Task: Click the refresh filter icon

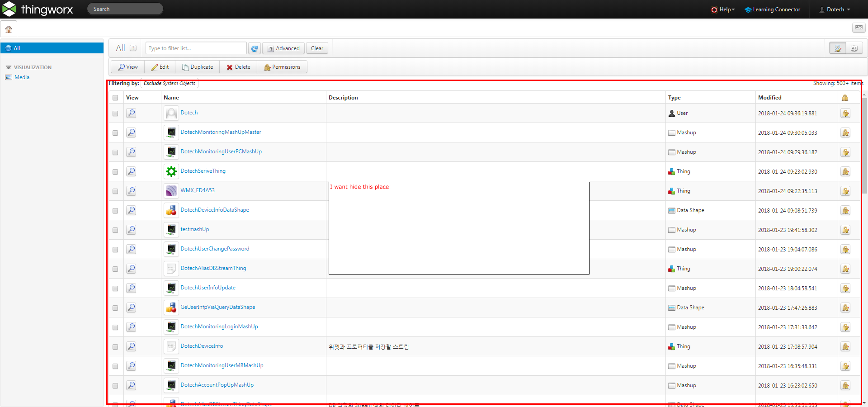Action: pyautogui.click(x=255, y=48)
